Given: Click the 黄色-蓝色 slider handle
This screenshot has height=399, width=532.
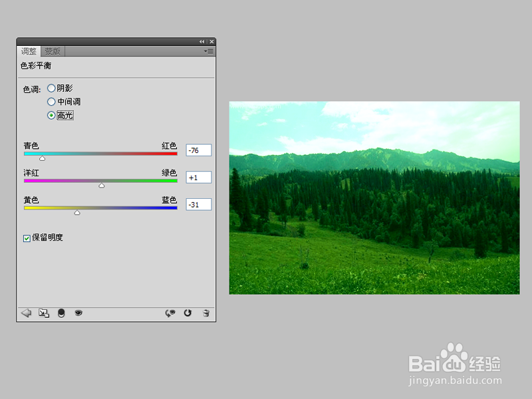Looking at the screenshot, I should pos(77,213).
